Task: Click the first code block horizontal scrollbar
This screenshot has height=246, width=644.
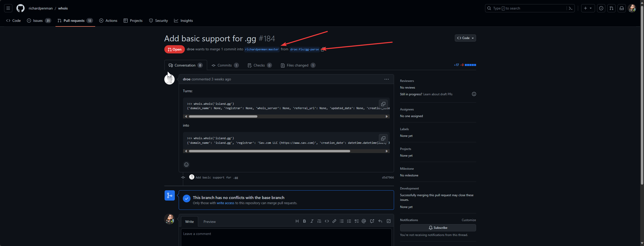Action: pyautogui.click(x=223, y=117)
